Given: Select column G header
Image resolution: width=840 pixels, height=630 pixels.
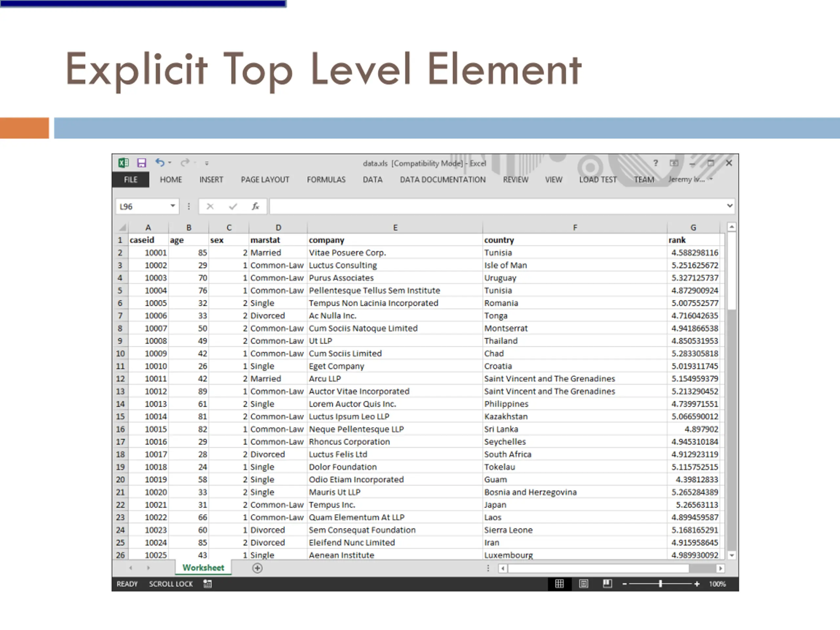Looking at the screenshot, I should [693, 227].
